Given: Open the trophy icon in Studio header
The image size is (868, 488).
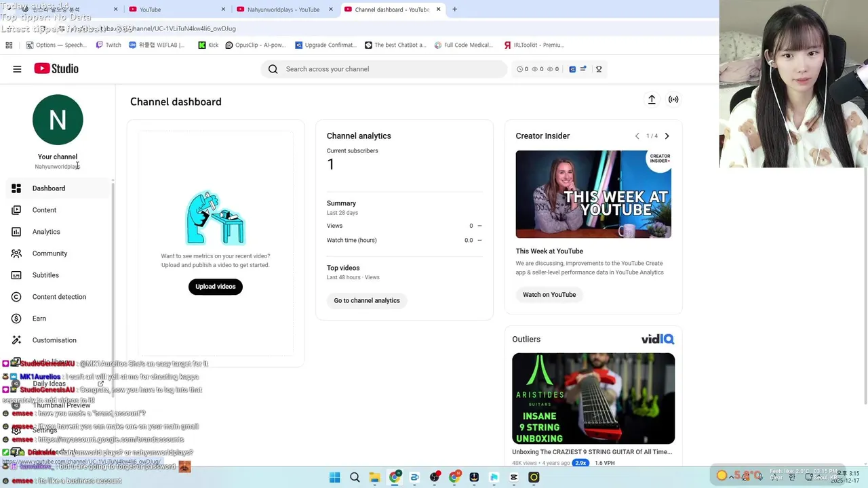Looking at the screenshot, I should (599, 69).
